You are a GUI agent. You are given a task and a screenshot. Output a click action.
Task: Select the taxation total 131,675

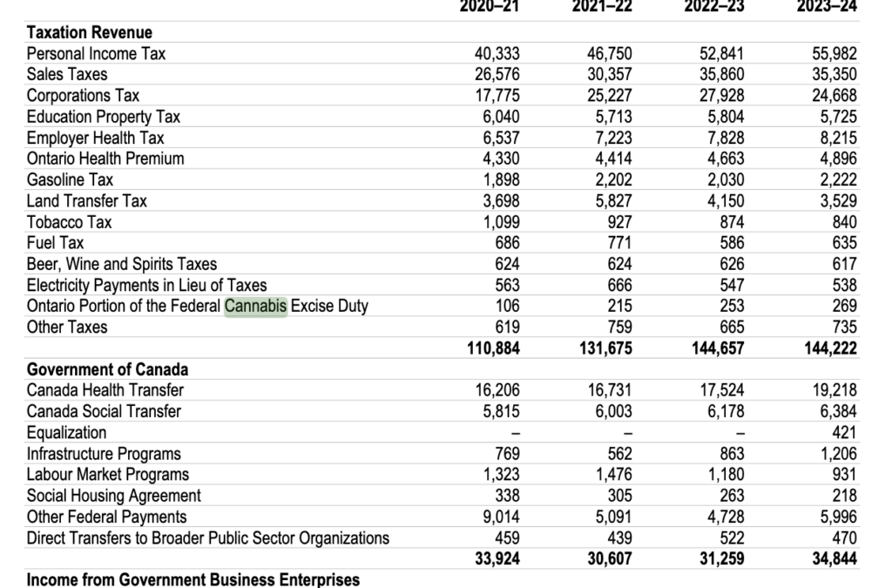coord(606,348)
